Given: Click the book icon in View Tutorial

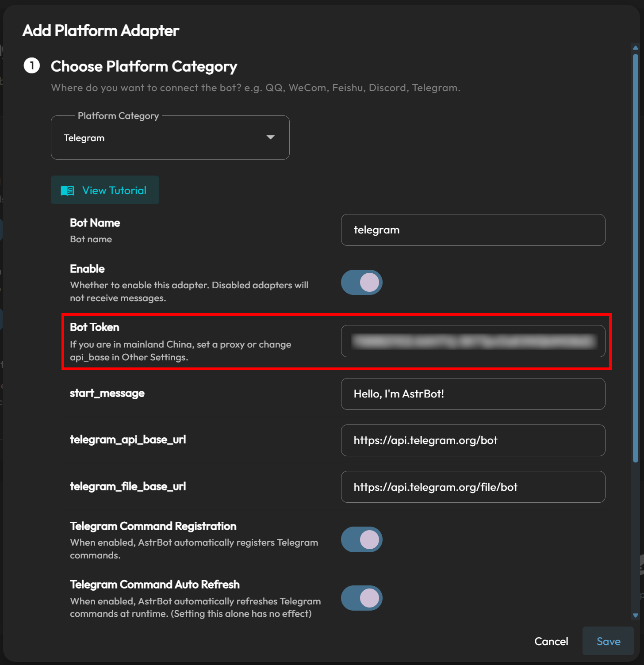Looking at the screenshot, I should point(68,191).
